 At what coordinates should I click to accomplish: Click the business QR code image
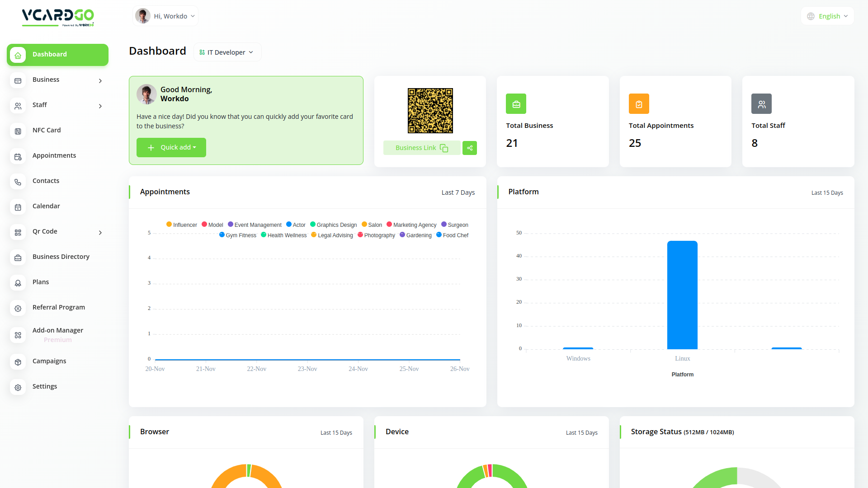point(430,111)
